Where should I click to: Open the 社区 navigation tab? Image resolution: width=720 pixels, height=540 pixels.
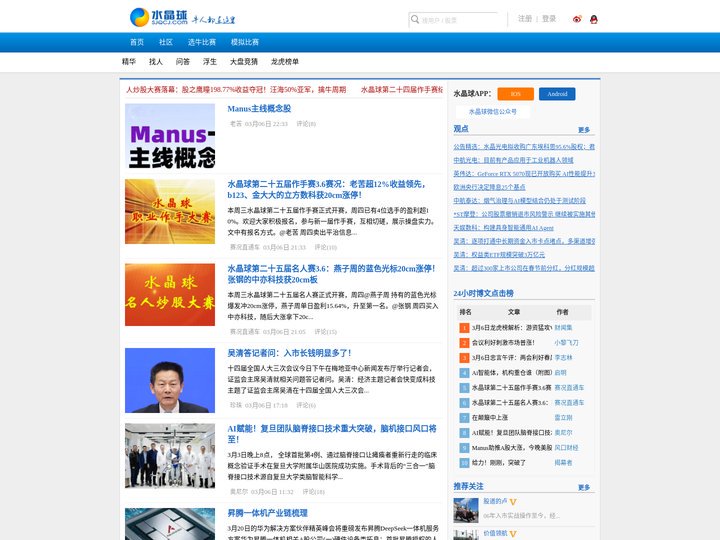point(166,42)
